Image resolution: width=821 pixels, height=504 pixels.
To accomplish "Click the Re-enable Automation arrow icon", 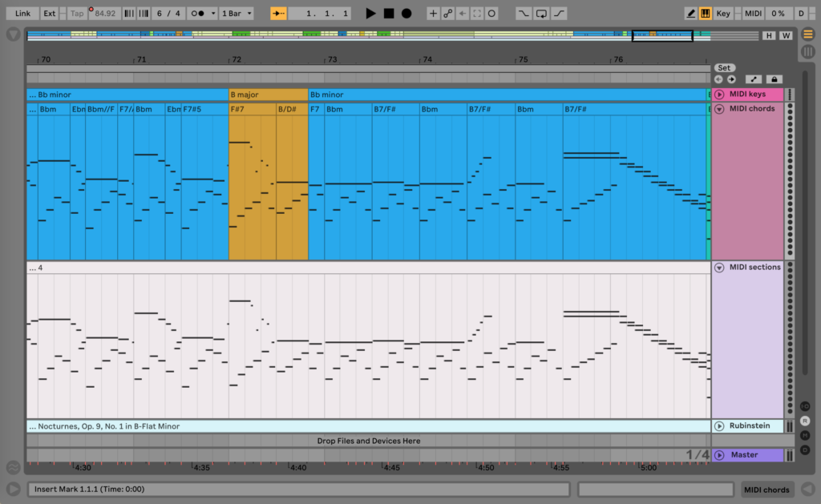I will tap(463, 13).
